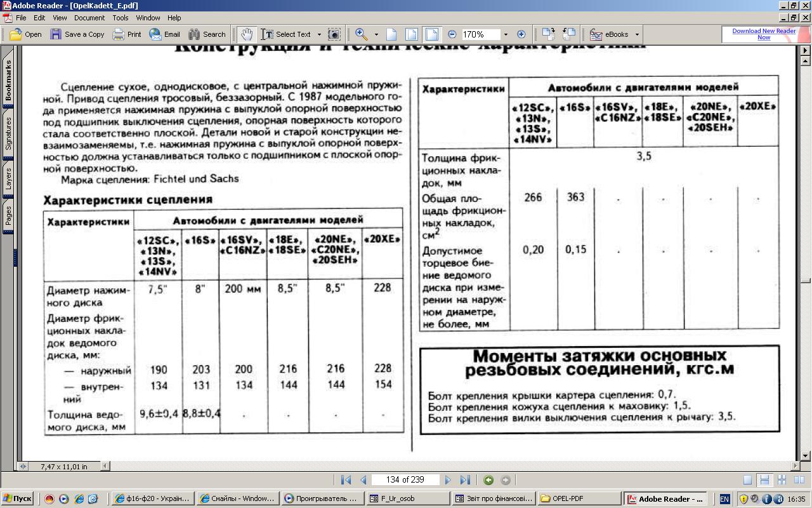Select the Hand tool
Screen dimensions: 812x508
point(247,34)
